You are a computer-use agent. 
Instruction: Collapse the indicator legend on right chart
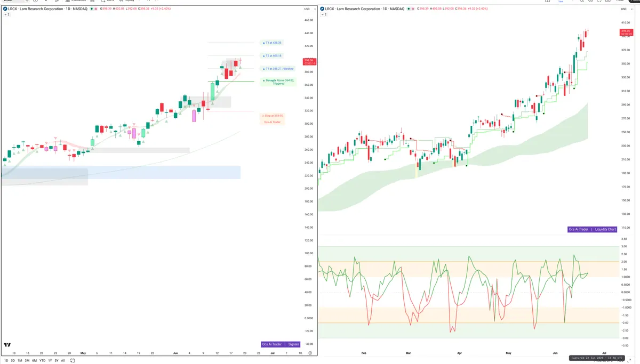coord(324,14)
